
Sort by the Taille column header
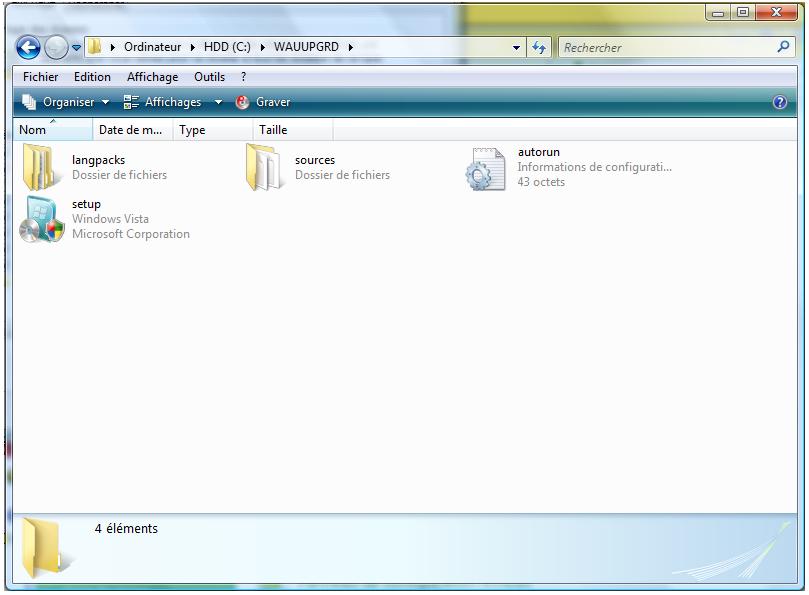point(273,130)
